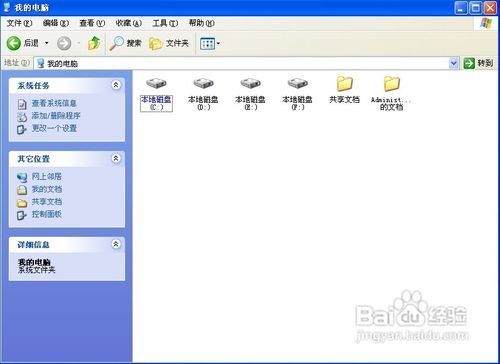Select the Shared Documents (共享文档) folder icon
The height and width of the screenshot is (364, 500).
tap(344, 83)
